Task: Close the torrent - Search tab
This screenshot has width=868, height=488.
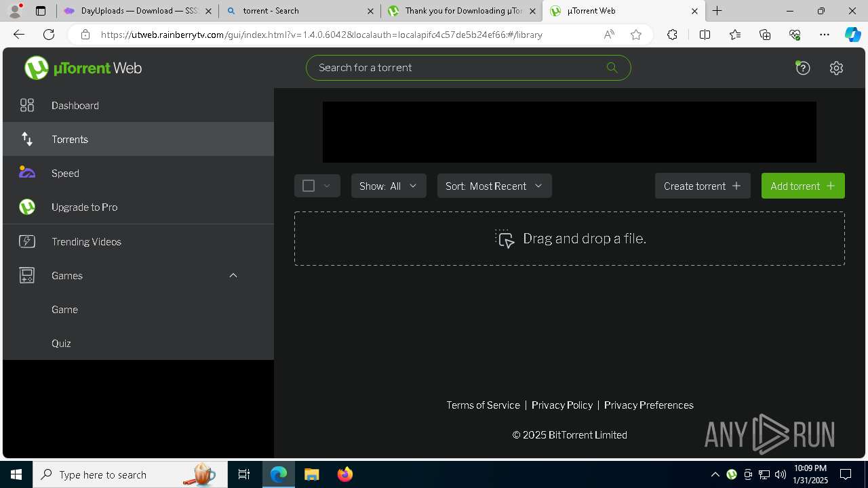Action: point(370,11)
